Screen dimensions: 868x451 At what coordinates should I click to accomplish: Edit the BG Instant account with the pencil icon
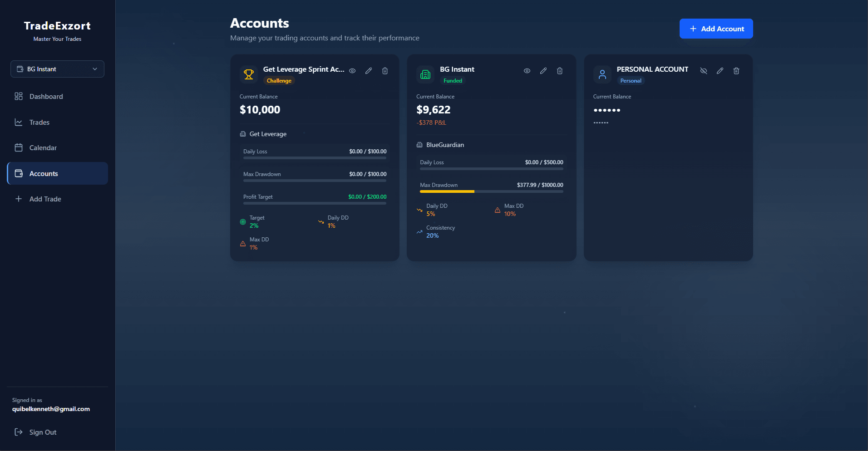point(543,71)
